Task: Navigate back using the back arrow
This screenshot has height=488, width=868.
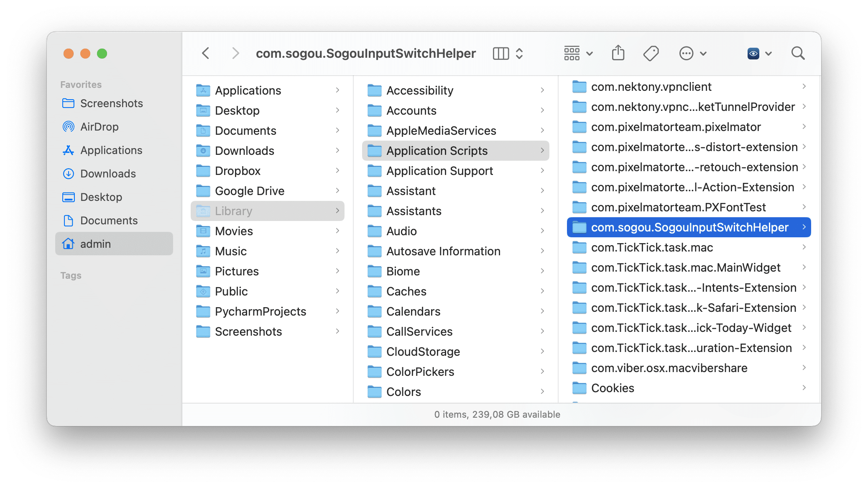Action: [x=206, y=53]
